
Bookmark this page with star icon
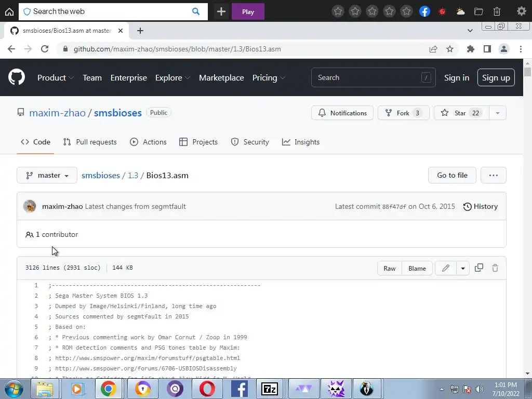tap(450, 49)
